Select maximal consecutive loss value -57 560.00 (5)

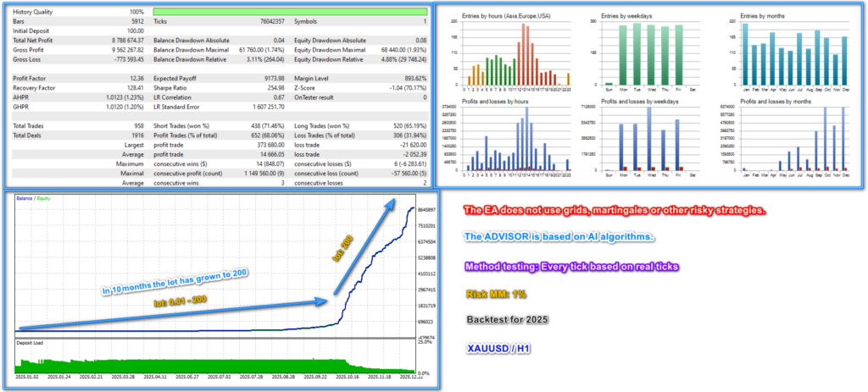point(408,174)
